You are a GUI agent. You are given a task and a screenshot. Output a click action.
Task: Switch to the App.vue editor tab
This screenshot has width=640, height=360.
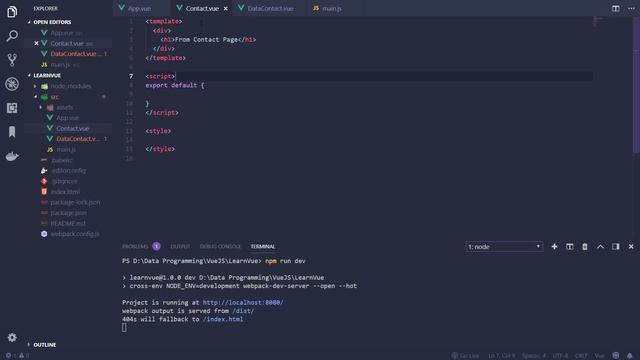click(140, 9)
